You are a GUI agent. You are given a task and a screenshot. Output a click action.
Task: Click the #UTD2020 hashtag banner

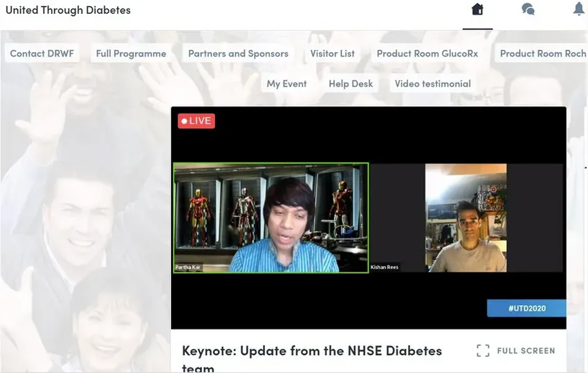point(526,308)
